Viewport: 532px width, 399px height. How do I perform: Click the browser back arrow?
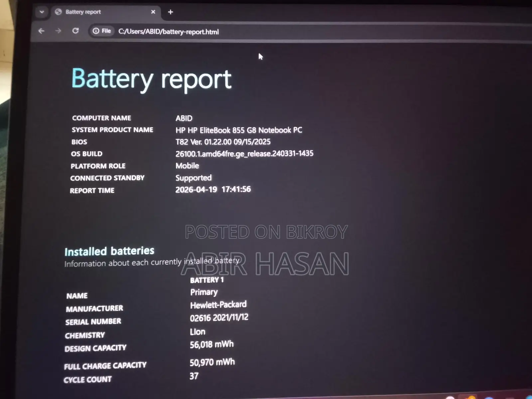pos(41,31)
